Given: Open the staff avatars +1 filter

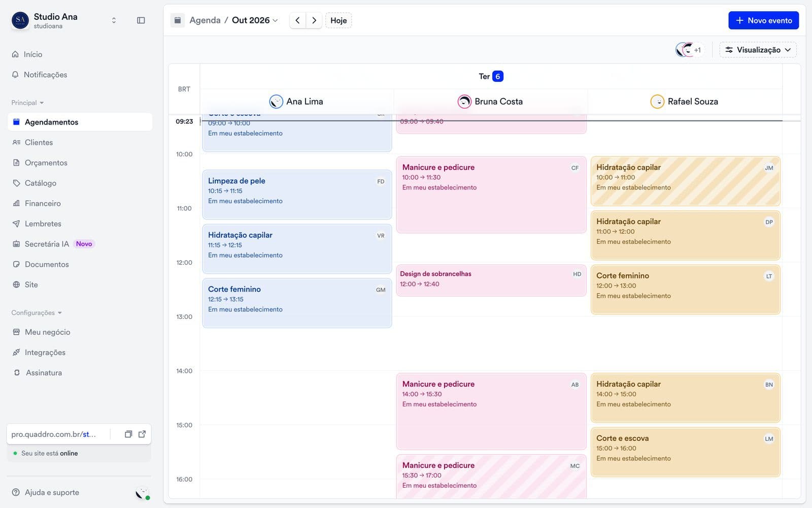Looking at the screenshot, I should point(689,50).
